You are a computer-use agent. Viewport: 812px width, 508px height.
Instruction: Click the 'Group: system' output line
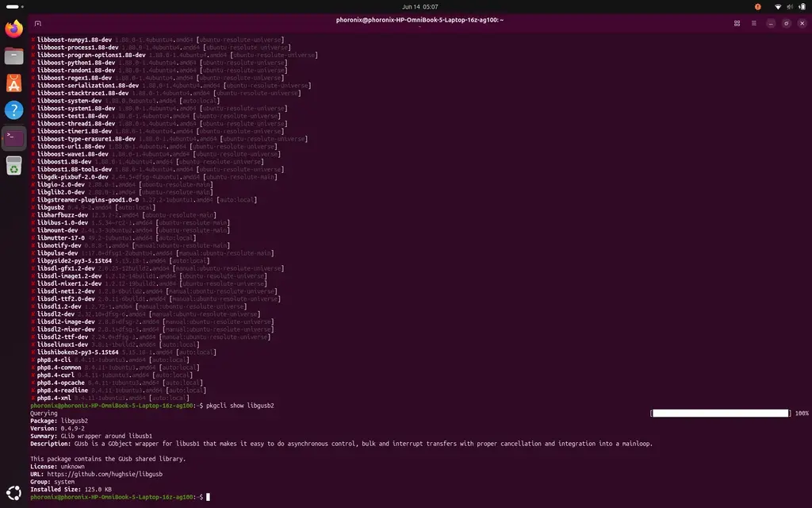[52, 482]
